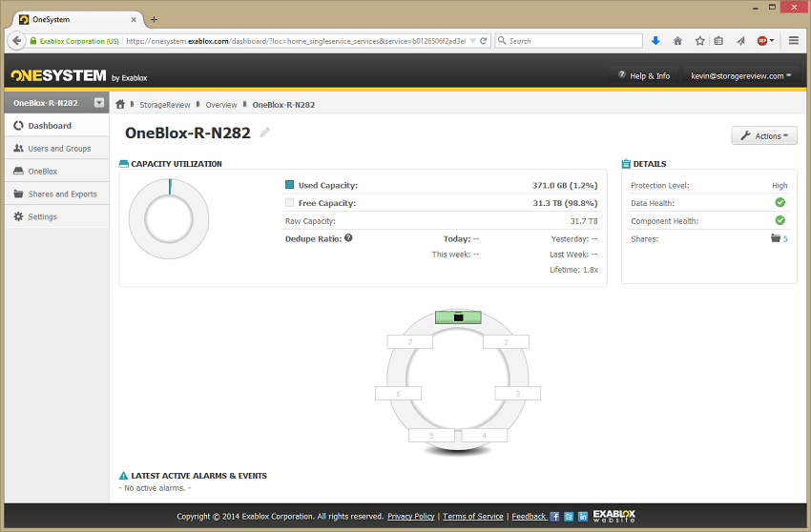This screenshot has width=811, height=532.
Task: Open the Adblock Plus toolbar icon
Action: 762,41
